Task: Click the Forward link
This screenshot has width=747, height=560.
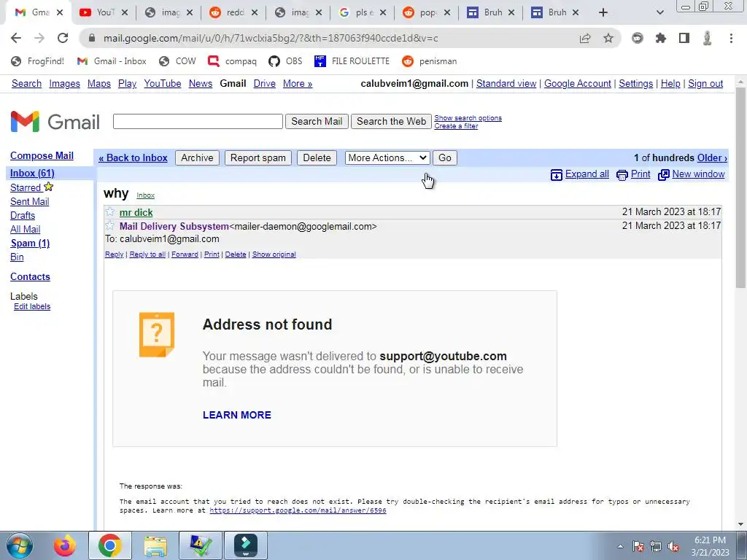Action: pos(185,254)
